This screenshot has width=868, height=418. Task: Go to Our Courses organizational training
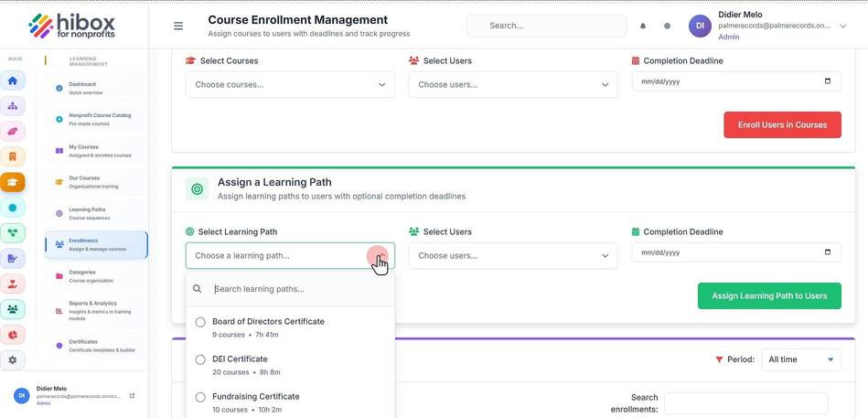point(96,182)
